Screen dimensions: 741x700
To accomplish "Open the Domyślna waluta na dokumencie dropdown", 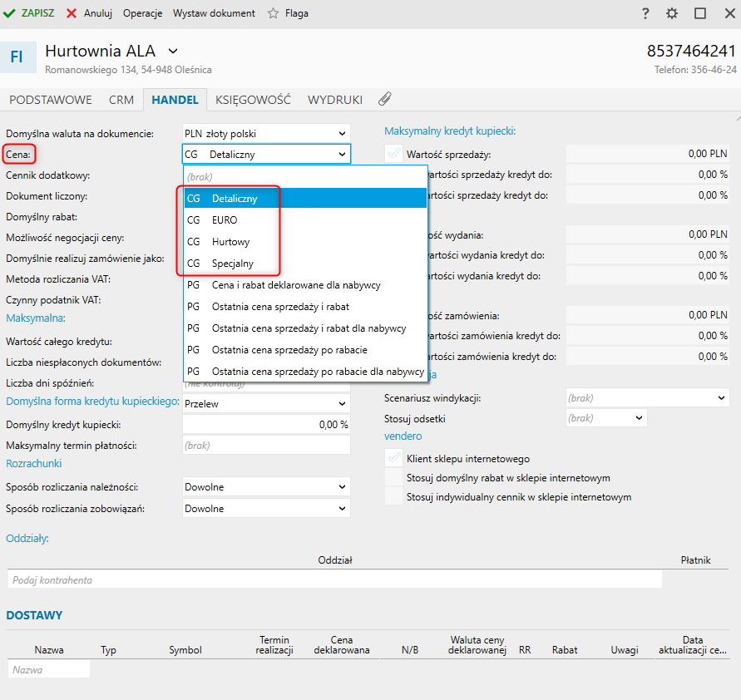I will click(x=266, y=133).
